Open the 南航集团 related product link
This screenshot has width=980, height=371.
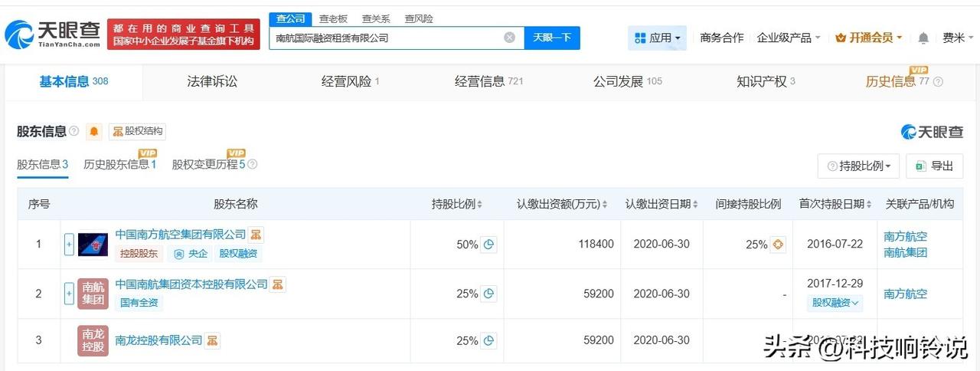point(905,252)
